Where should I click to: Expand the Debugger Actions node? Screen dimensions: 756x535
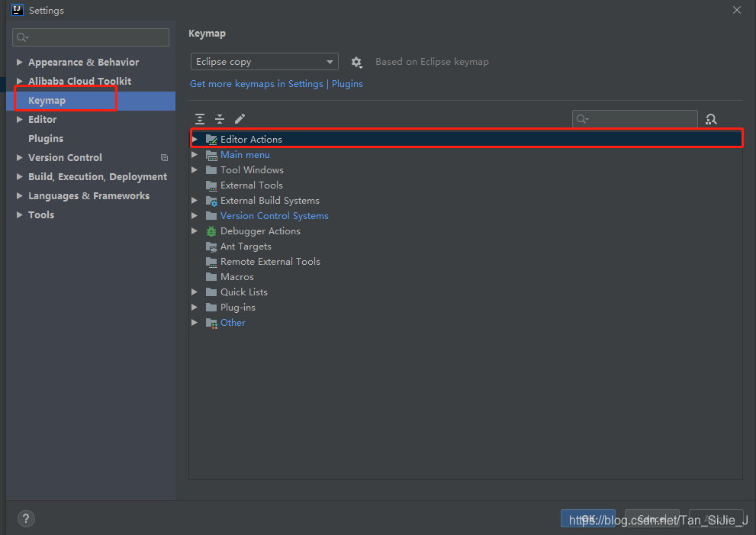195,231
